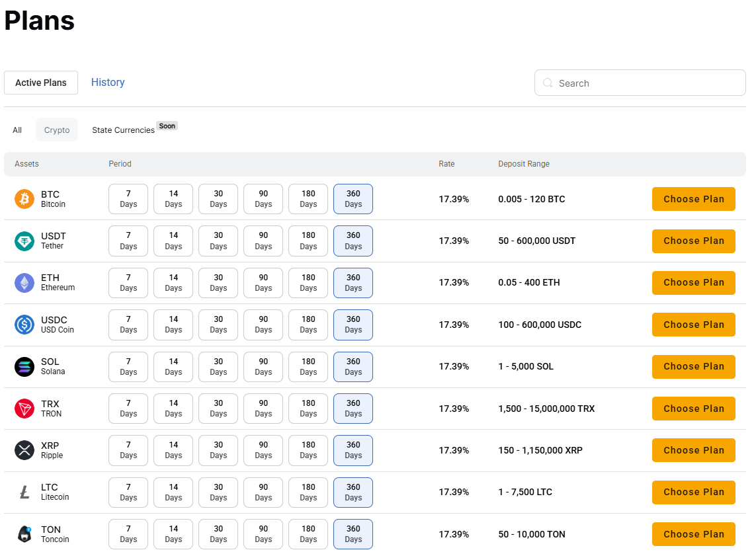Image resolution: width=756 pixels, height=552 pixels.
Task: Select the 7 Days period for Bitcoin
Action: 128,199
